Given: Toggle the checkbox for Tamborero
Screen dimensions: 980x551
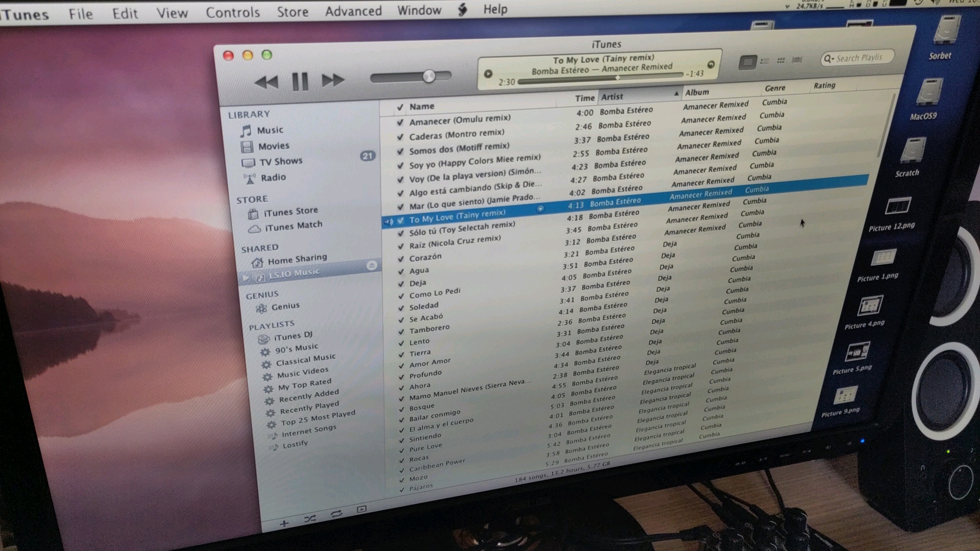Looking at the screenshot, I should [x=401, y=331].
